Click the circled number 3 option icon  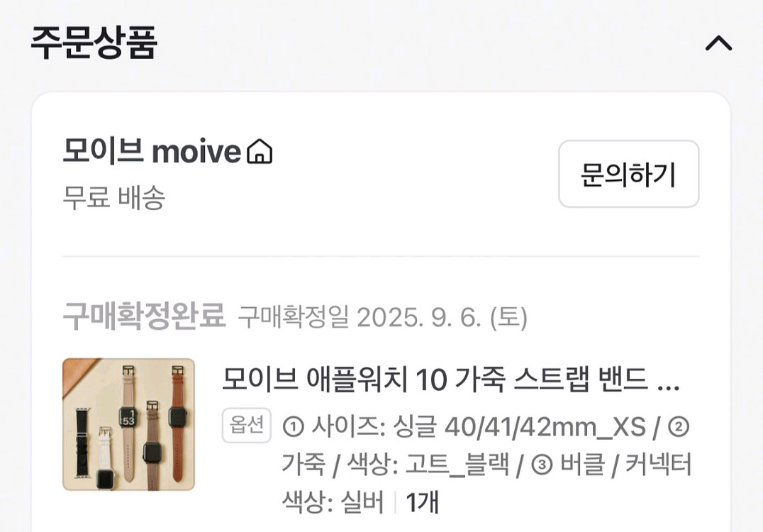pos(542,465)
